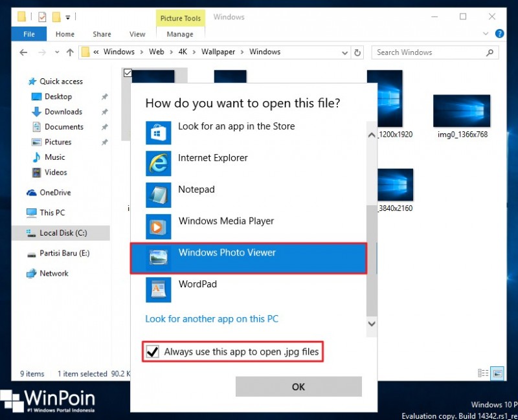Select the Internet Explorer icon
Viewport: 518px width, 420px height.
coord(158,164)
